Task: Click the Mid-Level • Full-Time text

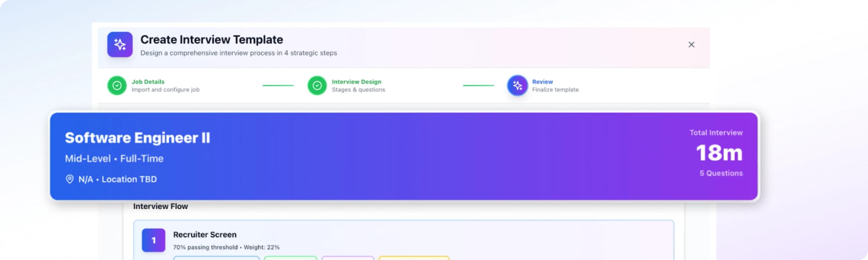Action: pyautogui.click(x=114, y=158)
